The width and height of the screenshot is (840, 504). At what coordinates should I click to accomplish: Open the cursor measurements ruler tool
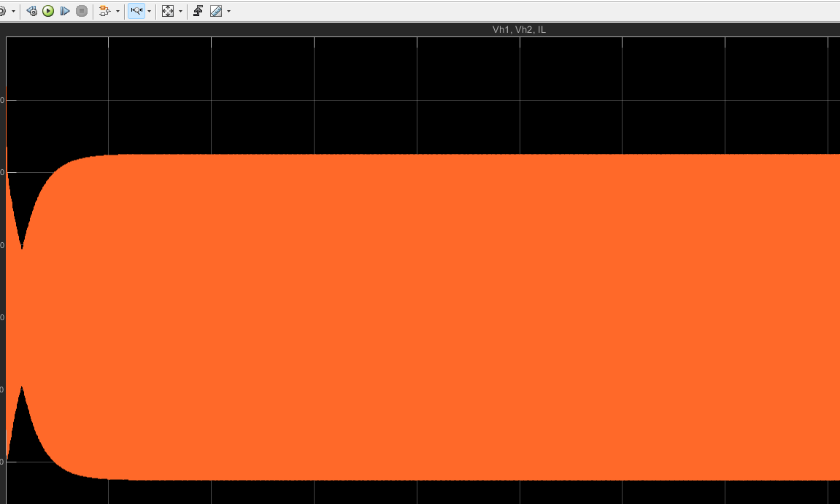(x=216, y=11)
